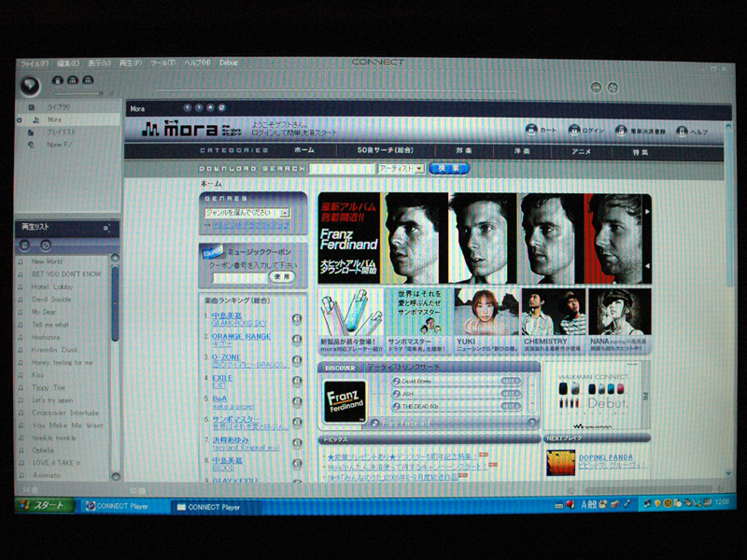
Task: Open the 中島美嘉 GLAMOROUS SKY ranking link
Action: (239, 319)
